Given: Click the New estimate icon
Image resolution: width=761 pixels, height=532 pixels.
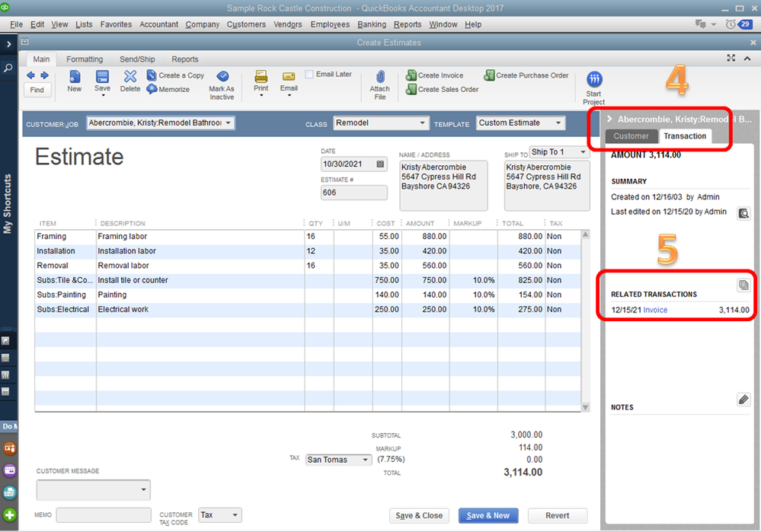Looking at the screenshot, I should [x=74, y=77].
